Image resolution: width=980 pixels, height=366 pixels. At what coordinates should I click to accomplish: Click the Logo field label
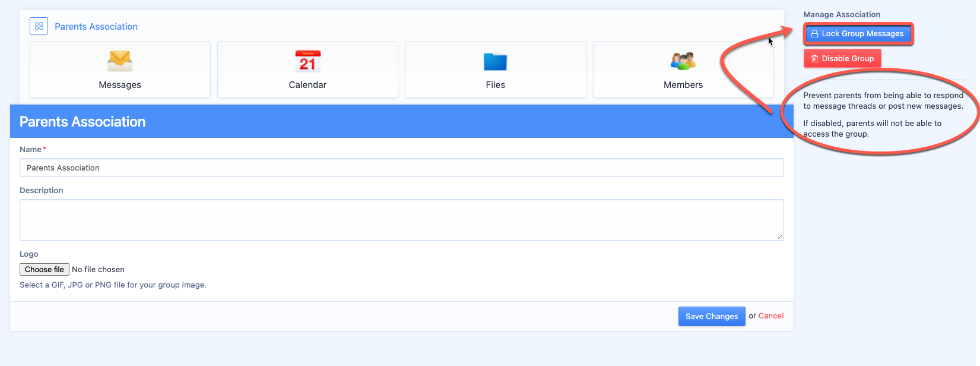28,254
